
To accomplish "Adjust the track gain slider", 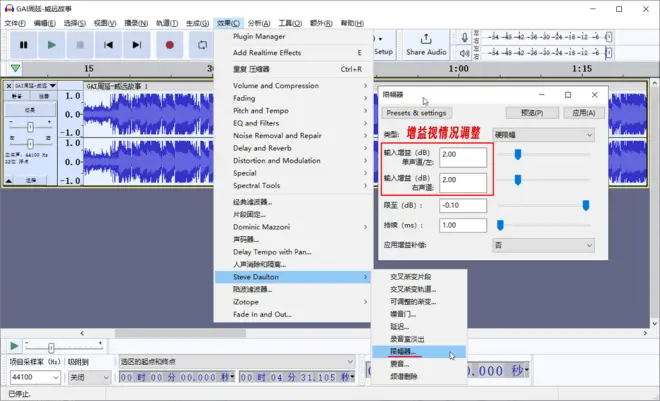I will [x=30, y=127].
